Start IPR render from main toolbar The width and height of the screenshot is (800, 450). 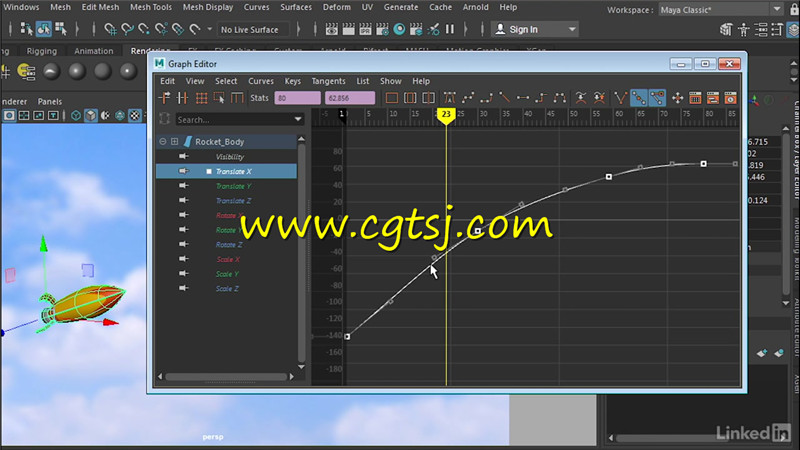pyautogui.click(x=365, y=29)
